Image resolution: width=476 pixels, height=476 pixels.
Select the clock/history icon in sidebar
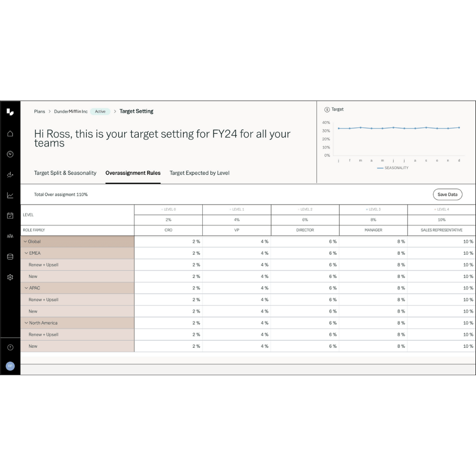pos(10,154)
